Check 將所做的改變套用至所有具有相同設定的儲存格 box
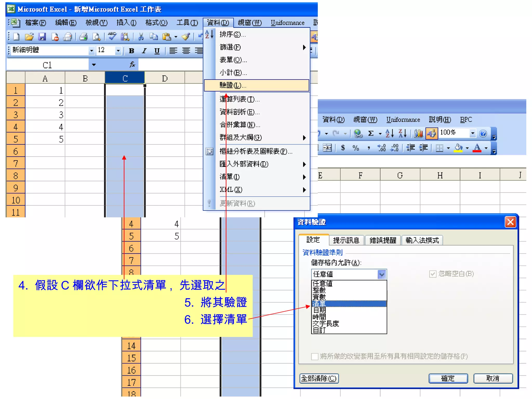 [315, 356]
